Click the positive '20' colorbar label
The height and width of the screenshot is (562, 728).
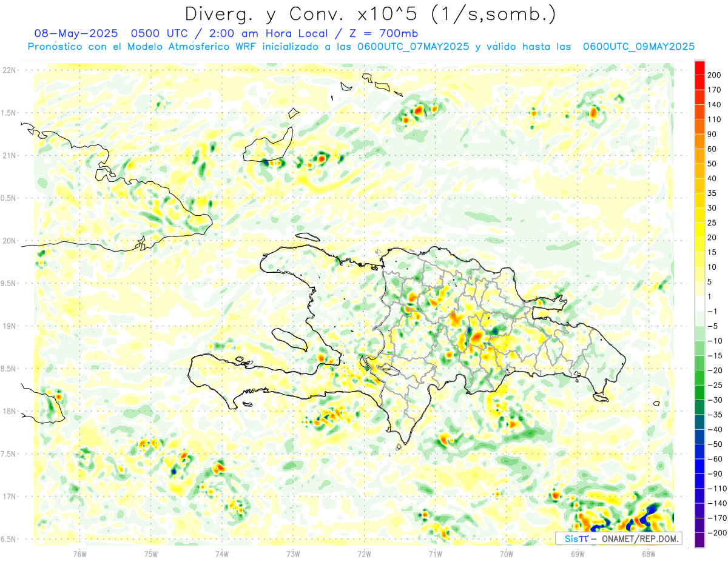pos(712,238)
